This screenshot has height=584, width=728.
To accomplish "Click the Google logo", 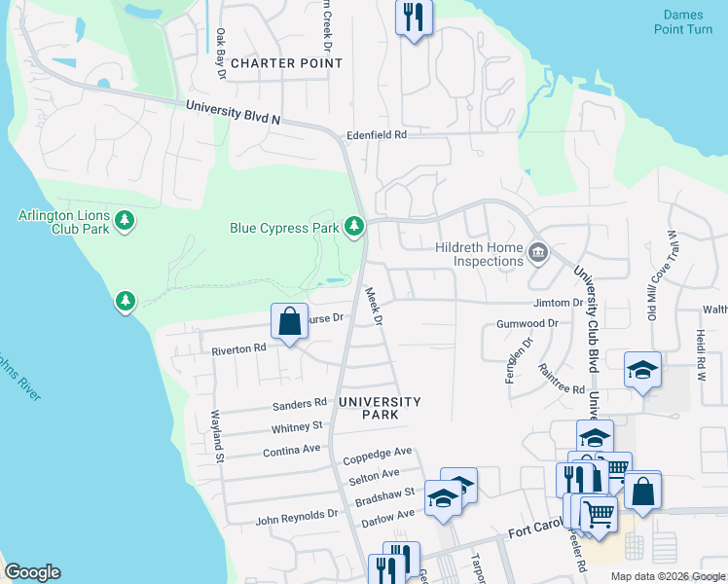I will point(32,572).
